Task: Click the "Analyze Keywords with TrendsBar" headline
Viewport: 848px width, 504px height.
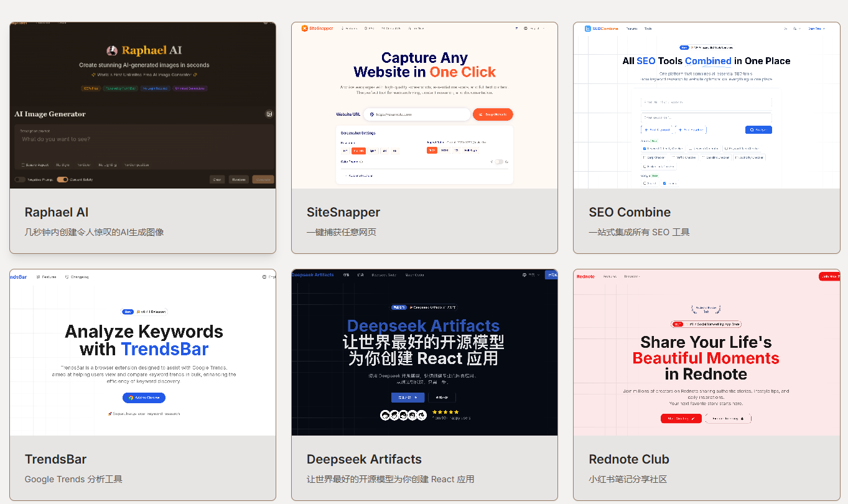Action: 144,340
